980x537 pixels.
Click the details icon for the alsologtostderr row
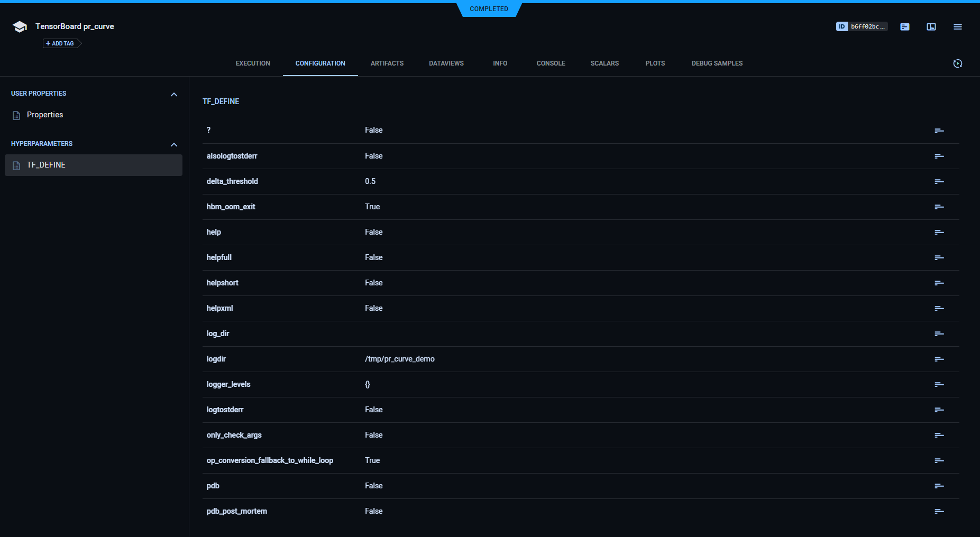[x=939, y=156]
